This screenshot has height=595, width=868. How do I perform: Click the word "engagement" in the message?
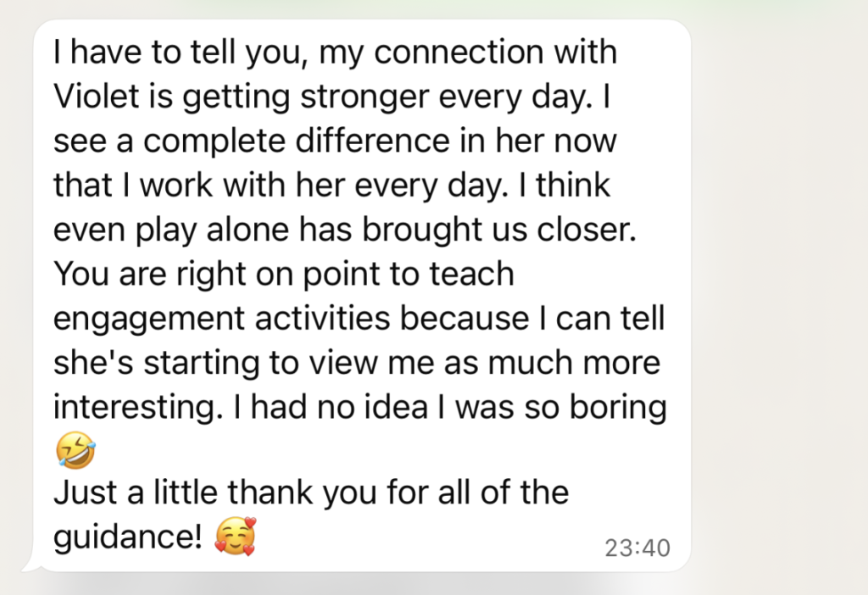point(159,319)
